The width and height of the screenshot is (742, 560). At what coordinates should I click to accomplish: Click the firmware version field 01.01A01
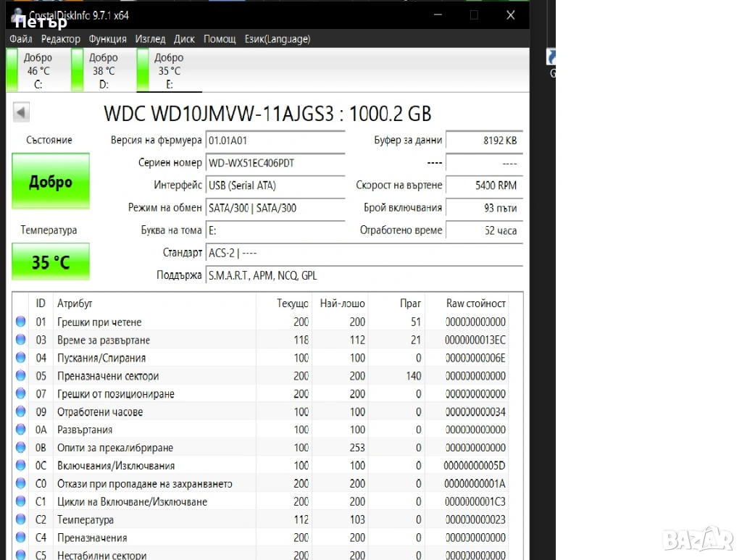(x=275, y=141)
